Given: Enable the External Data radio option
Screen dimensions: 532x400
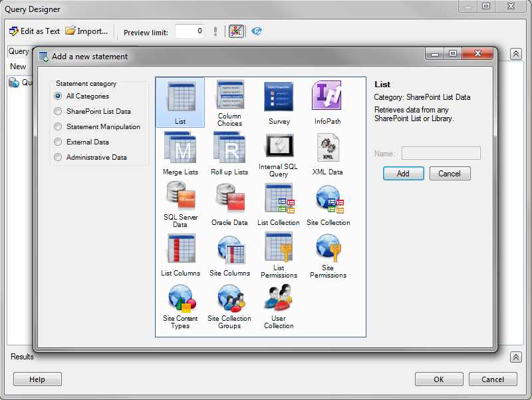Looking at the screenshot, I should tap(59, 142).
